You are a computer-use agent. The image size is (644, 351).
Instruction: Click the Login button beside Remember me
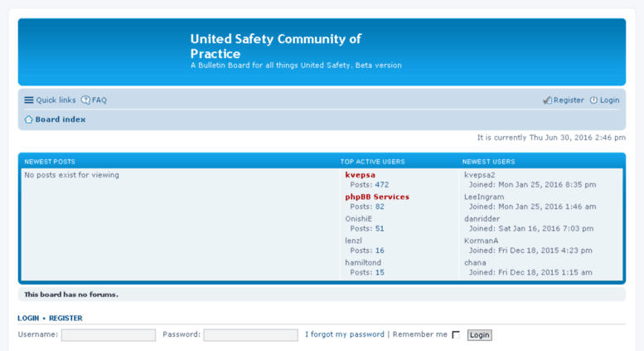click(479, 335)
